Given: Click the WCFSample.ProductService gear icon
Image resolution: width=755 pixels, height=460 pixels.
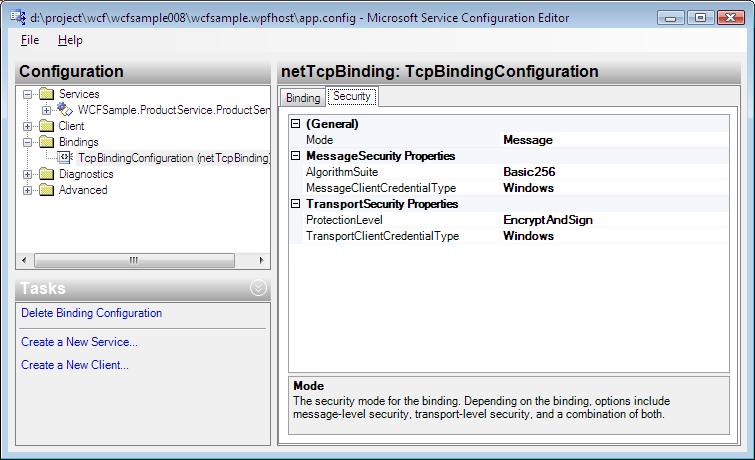Looking at the screenshot, I should tap(66, 110).
